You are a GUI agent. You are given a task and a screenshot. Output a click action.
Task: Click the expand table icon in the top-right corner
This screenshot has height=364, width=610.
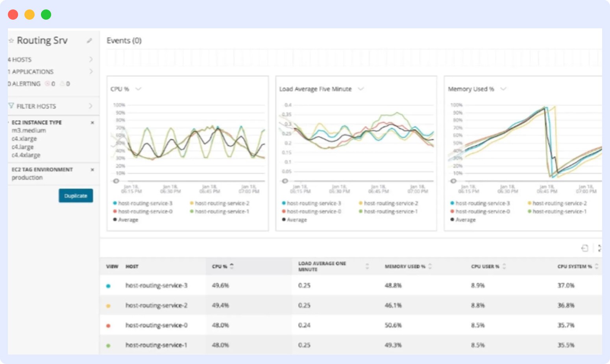pyautogui.click(x=600, y=248)
